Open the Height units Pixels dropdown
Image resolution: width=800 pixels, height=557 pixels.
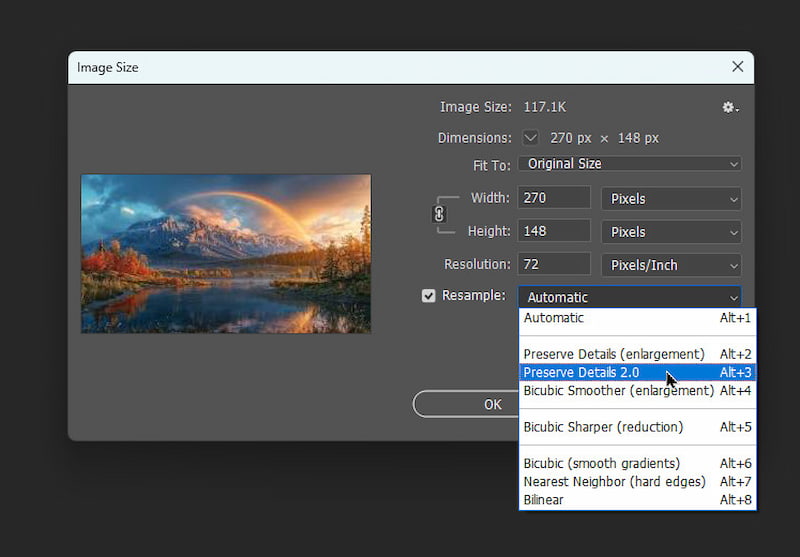(670, 232)
